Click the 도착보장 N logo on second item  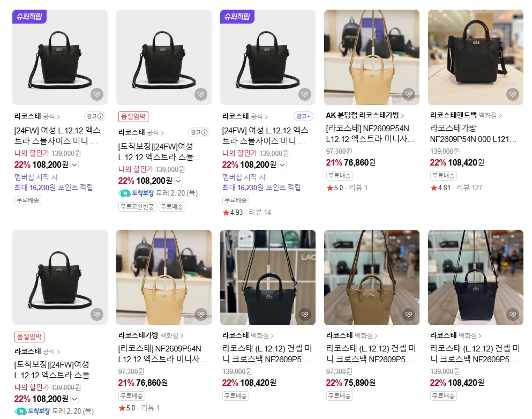[125, 193]
